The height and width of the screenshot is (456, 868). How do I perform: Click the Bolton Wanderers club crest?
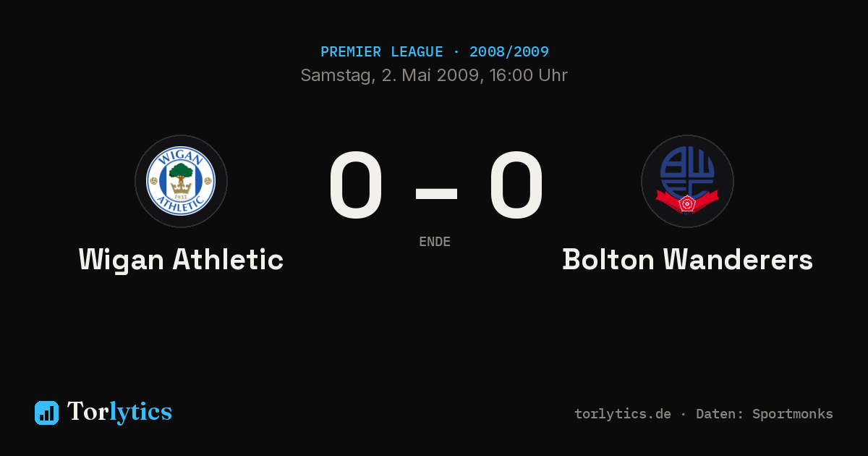[687, 182]
